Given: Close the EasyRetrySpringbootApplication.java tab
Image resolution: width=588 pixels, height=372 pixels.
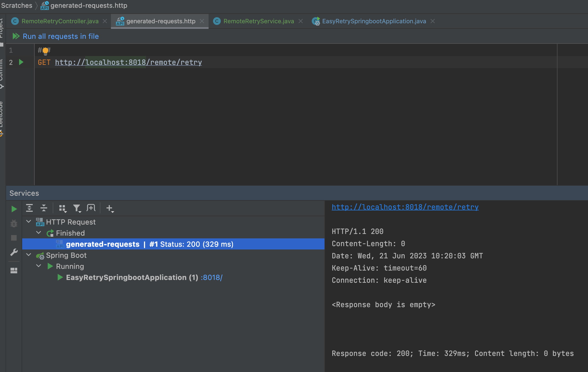Looking at the screenshot, I should point(433,21).
